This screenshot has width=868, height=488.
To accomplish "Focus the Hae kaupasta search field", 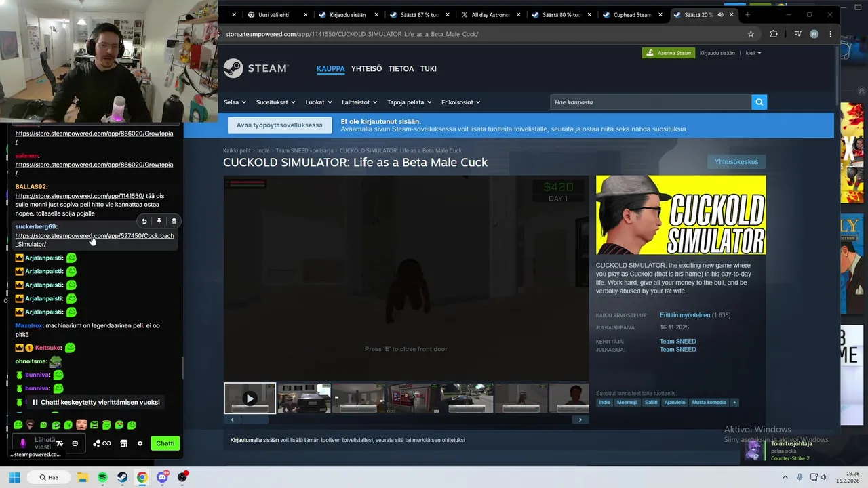I will [x=650, y=102].
